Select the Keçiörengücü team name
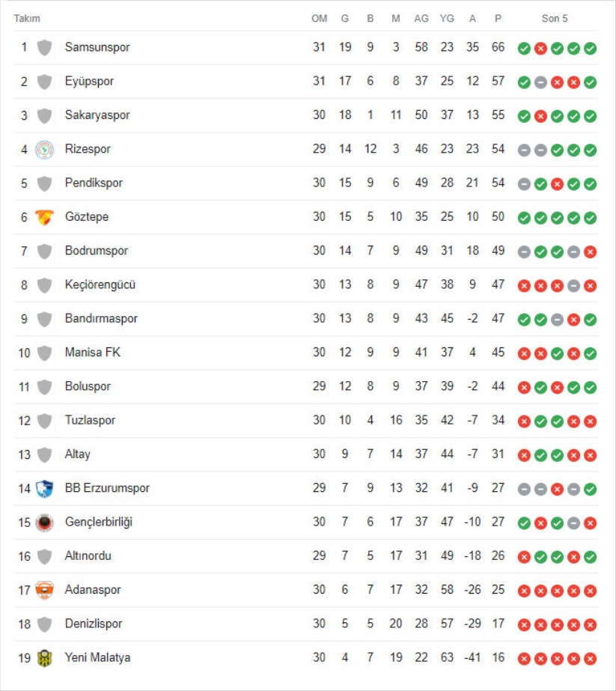Screen dimensions: 616x691 click(100, 284)
